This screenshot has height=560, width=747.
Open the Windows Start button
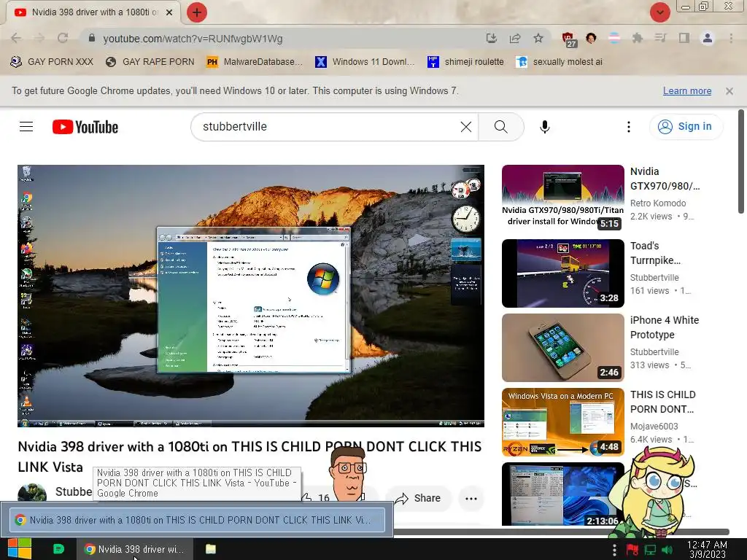pyautogui.click(x=20, y=549)
